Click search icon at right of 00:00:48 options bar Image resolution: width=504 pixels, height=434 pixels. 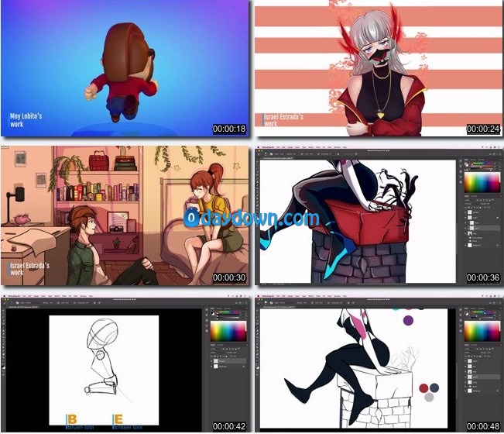[x=491, y=303]
